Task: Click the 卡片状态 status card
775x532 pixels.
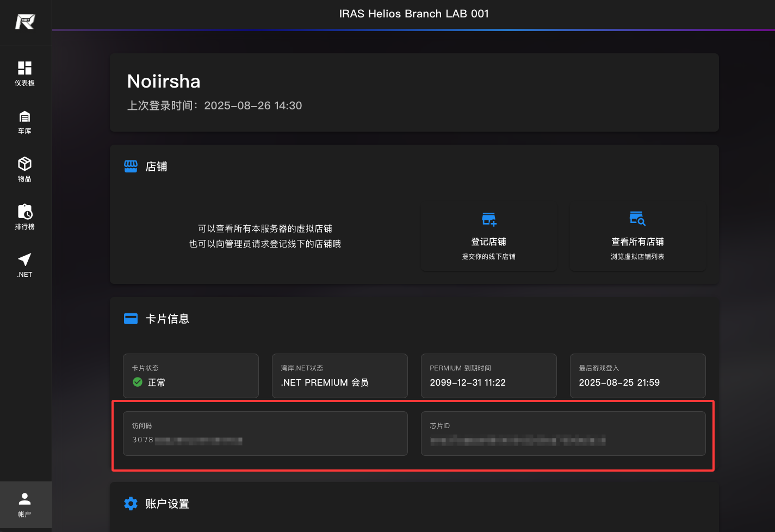Action: pyautogui.click(x=190, y=376)
